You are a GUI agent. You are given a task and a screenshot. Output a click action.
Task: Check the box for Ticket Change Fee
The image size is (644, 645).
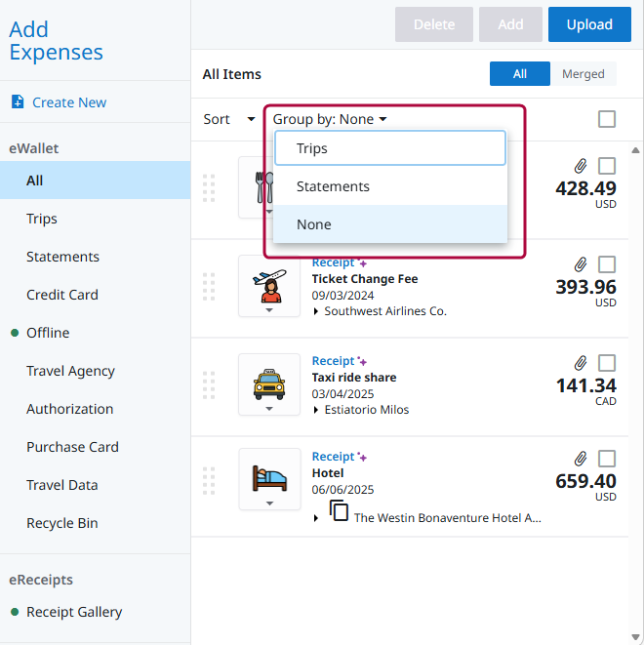607,264
